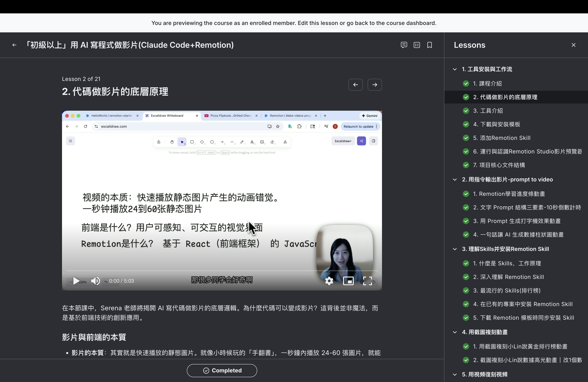Toggle completion check for 5. 添加Remotion Skill

coord(466,138)
